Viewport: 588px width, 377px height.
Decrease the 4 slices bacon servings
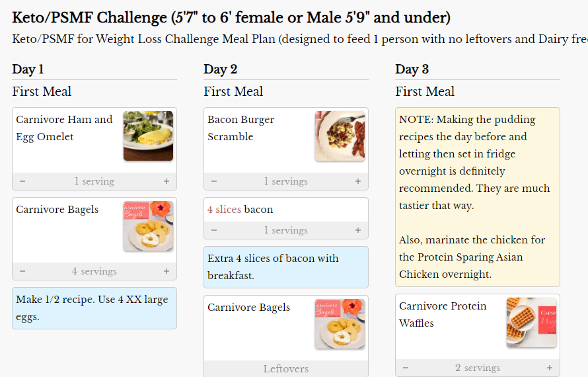click(x=214, y=230)
